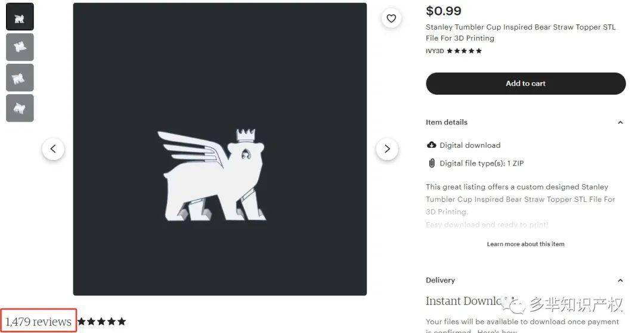Screen dimensions: 644x333
Task: Select the second product thumbnail
Action: (x=20, y=47)
